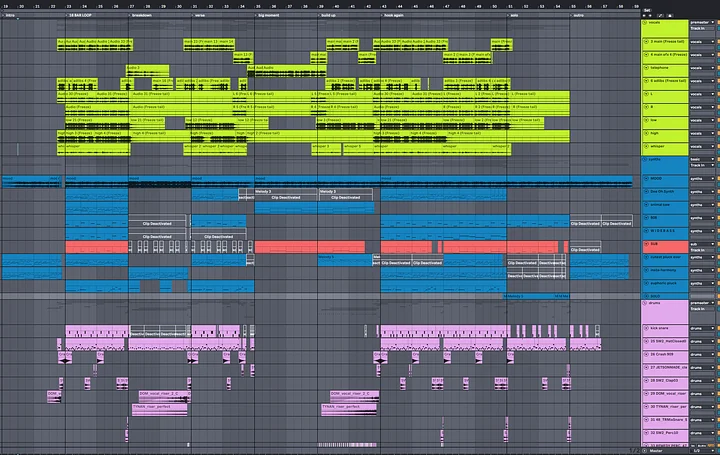Screen dimensions: 720x455
Task: Open Master output 1/2 dropdown
Action: click(702, 450)
